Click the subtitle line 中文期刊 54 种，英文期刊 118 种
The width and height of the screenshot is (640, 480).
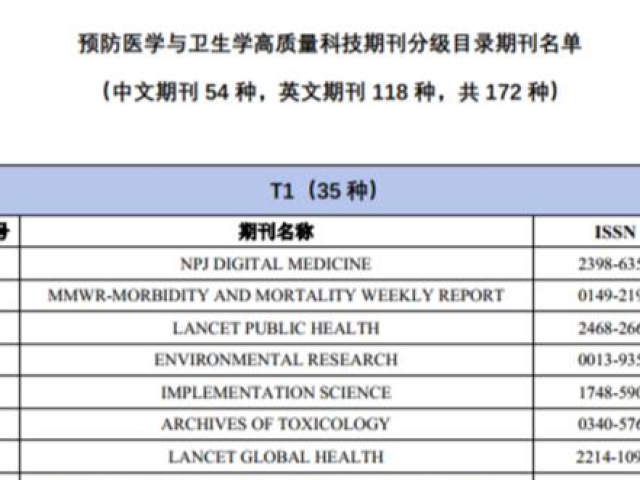coord(329,92)
